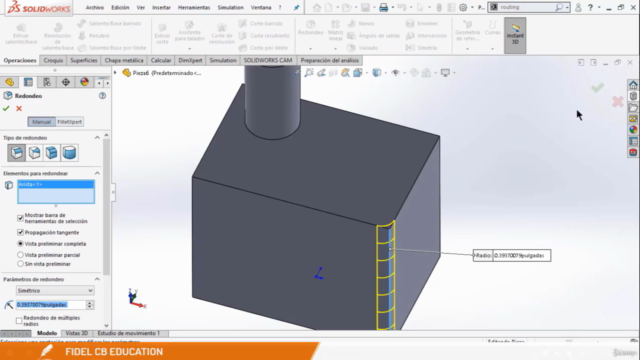Collapse Elementos para redondear section

tap(97, 173)
